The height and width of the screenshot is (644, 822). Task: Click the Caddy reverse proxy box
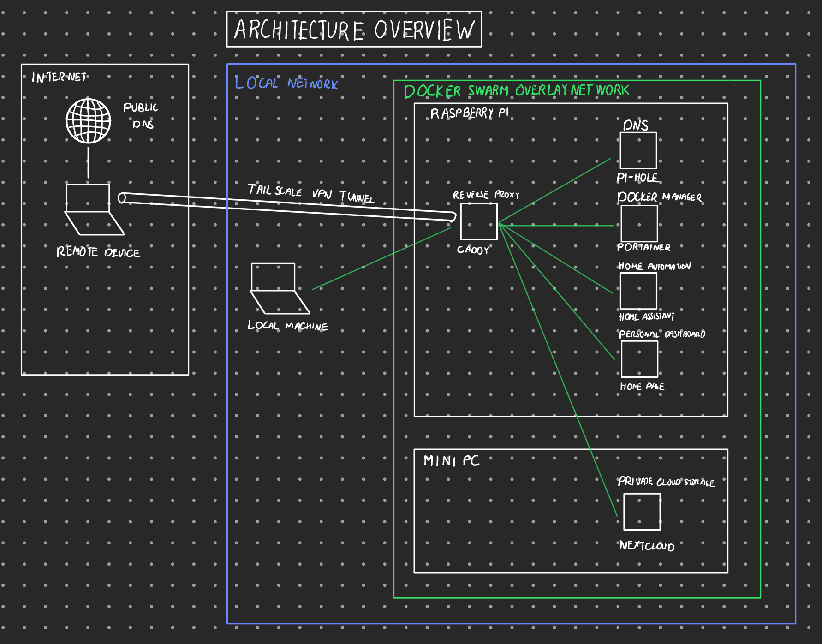pos(479,221)
